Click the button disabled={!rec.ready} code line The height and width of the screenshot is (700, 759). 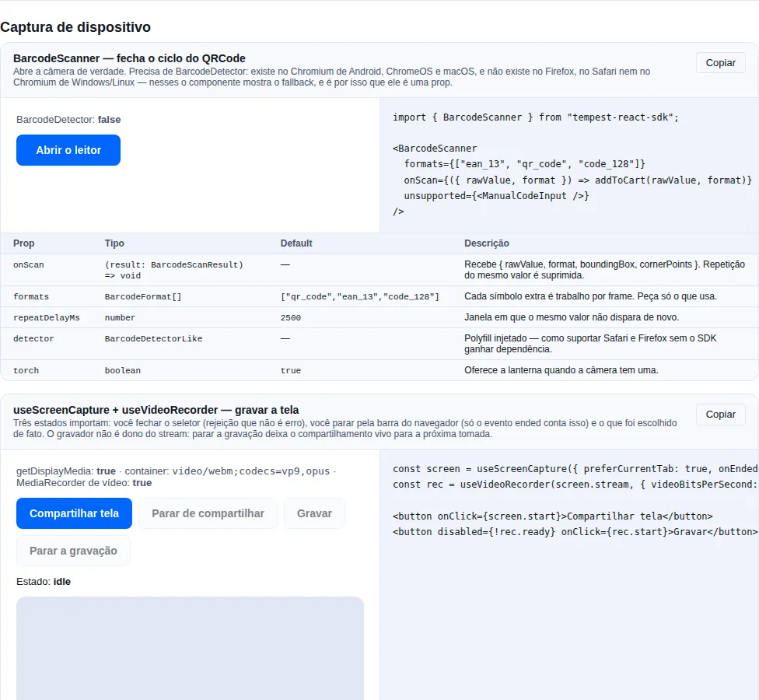coord(575,531)
